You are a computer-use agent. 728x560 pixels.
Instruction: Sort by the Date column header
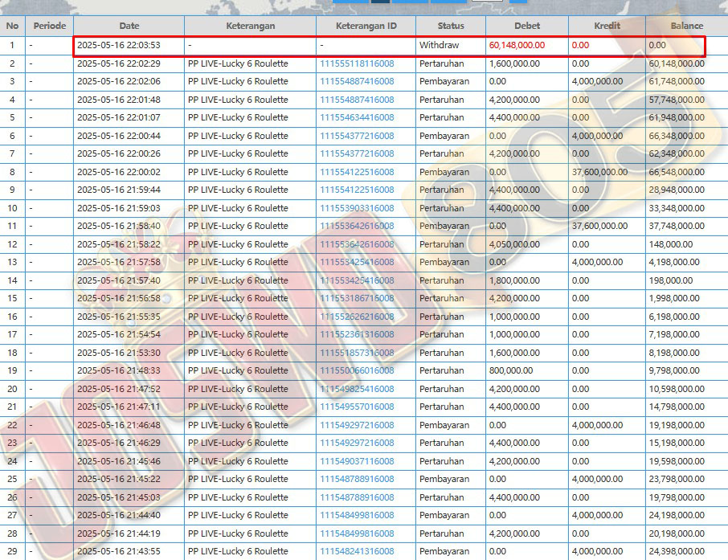point(129,26)
